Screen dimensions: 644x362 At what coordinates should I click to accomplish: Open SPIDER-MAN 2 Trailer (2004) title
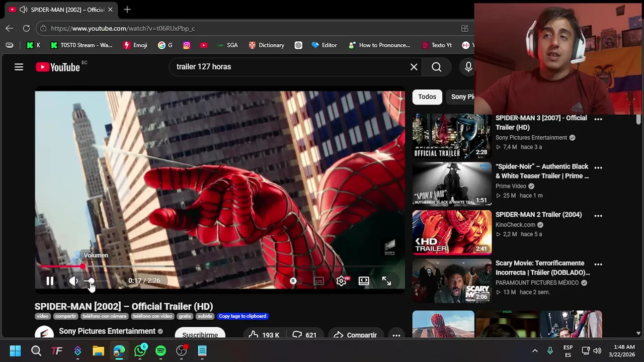(x=538, y=215)
